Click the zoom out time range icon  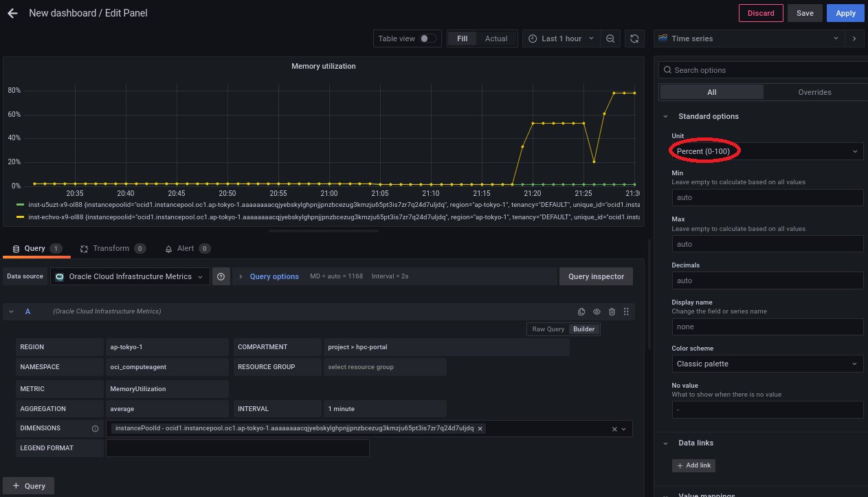tap(610, 38)
